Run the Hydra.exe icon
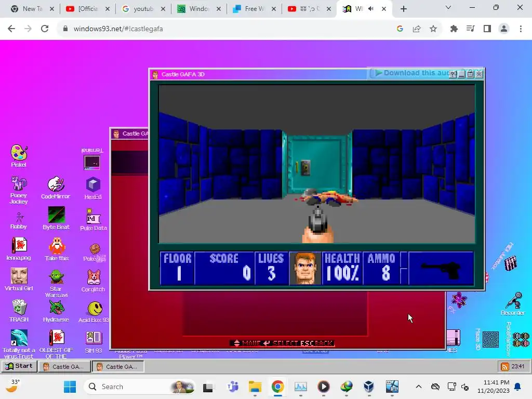Image resolution: width=532 pixels, height=399 pixels. 56,311
